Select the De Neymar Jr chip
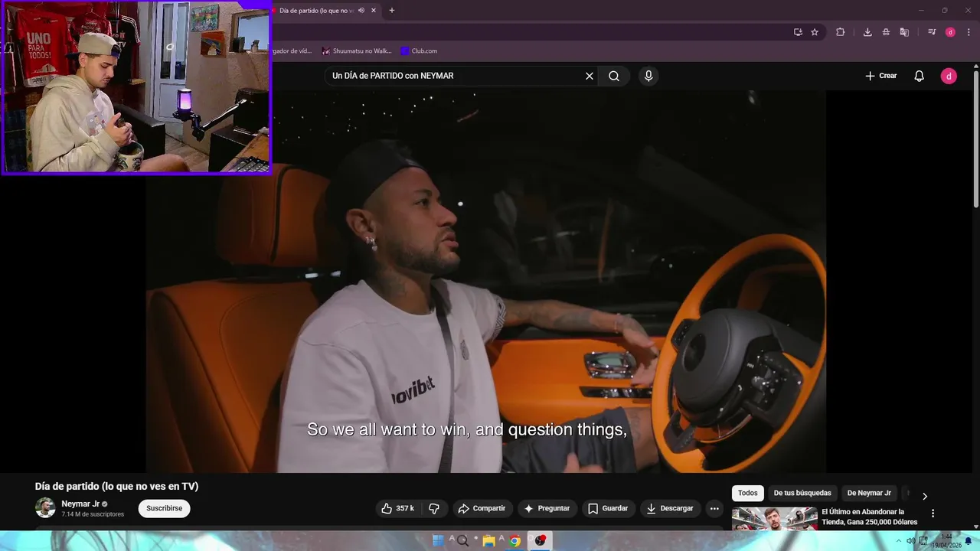 [x=869, y=494]
